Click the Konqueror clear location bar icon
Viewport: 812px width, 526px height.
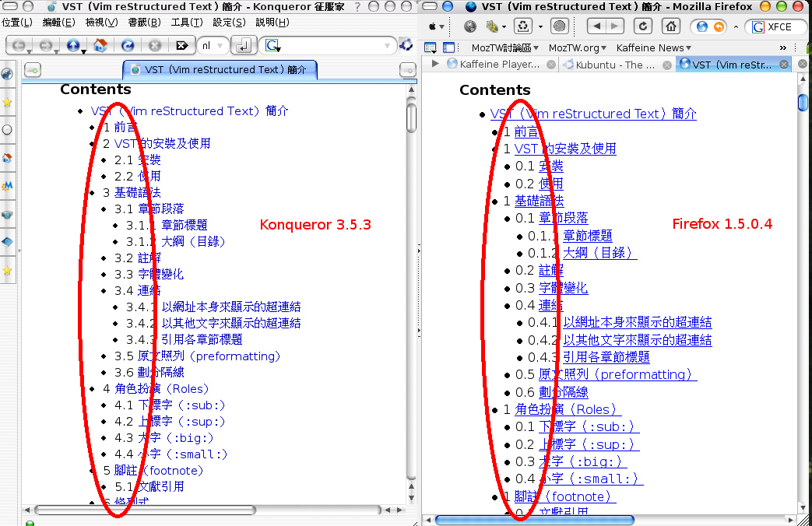pyautogui.click(x=181, y=45)
